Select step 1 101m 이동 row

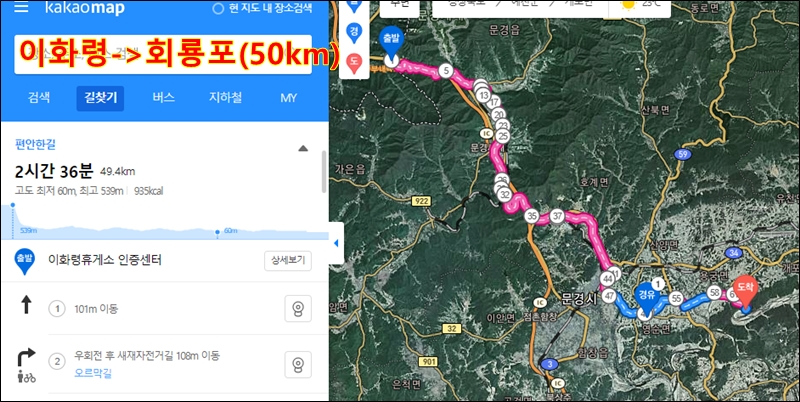(164, 309)
